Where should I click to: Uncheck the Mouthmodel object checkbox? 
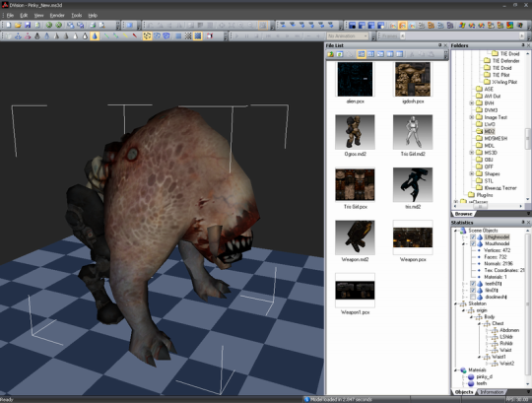click(x=473, y=244)
